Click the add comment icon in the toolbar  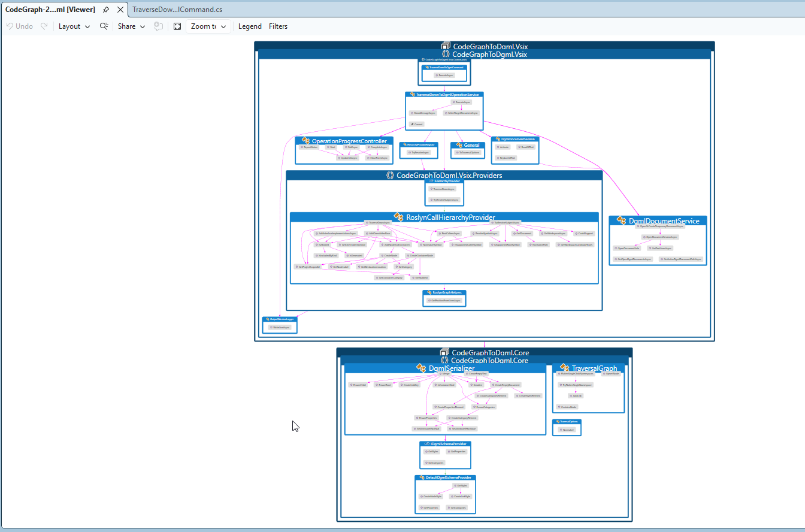pyautogui.click(x=158, y=26)
